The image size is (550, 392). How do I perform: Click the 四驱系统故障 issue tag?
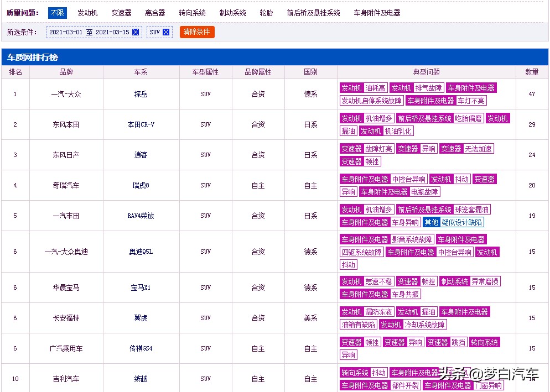(x=362, y=252)
